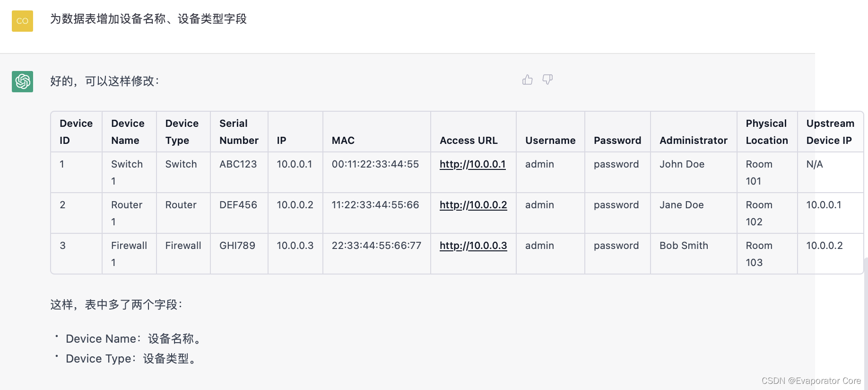Click the green ChatGPT assistant avatar
The height and width of the screenshot is (390, 868).
pyautogui.click(x=22, y=81)
